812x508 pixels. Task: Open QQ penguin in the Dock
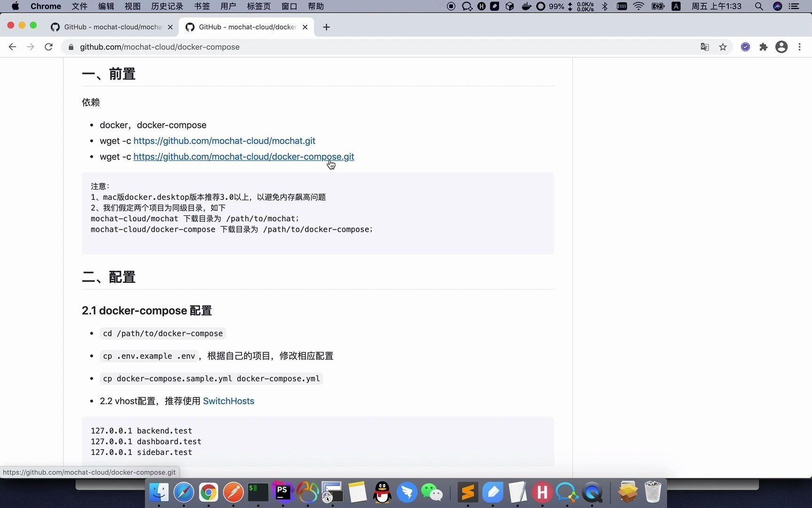point(383,492)
